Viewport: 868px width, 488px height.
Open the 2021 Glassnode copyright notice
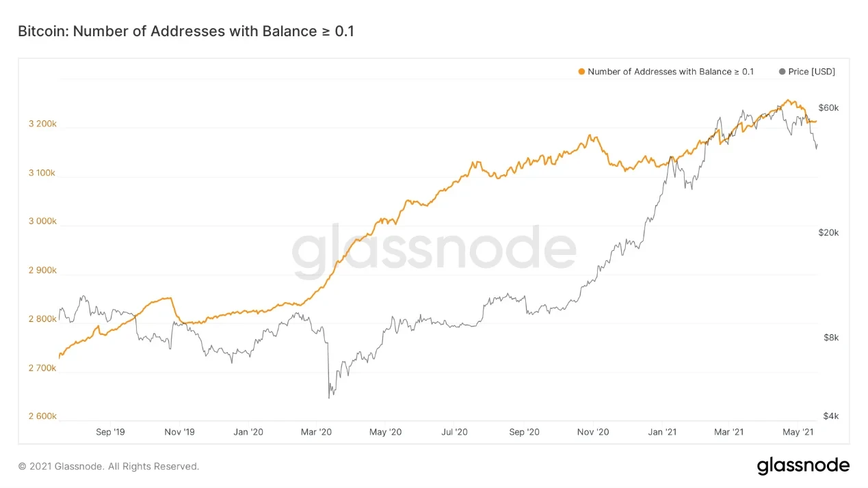(x=109, y=466)
